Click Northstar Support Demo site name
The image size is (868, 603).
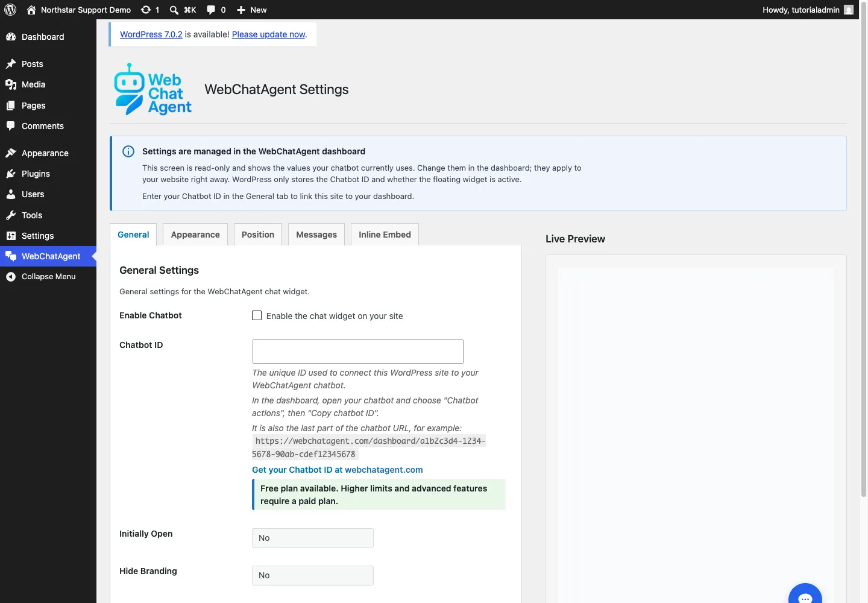click(86, 10)
